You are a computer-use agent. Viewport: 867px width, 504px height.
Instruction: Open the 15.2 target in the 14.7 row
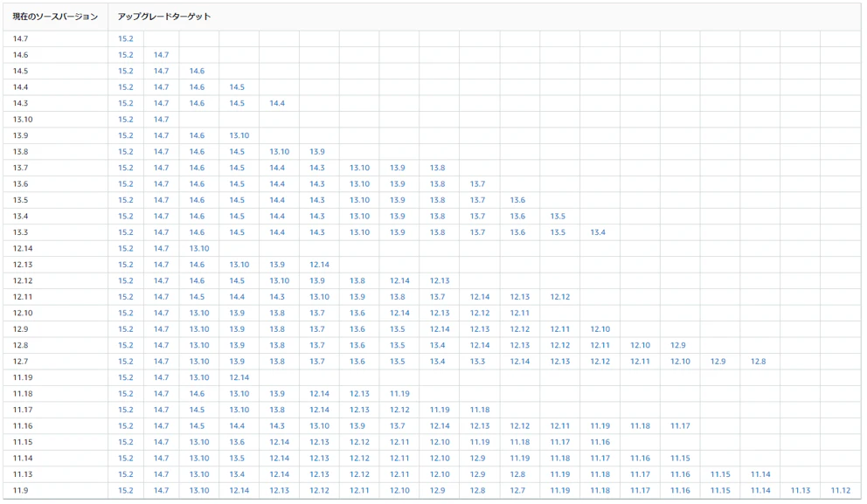click(126, 38)
